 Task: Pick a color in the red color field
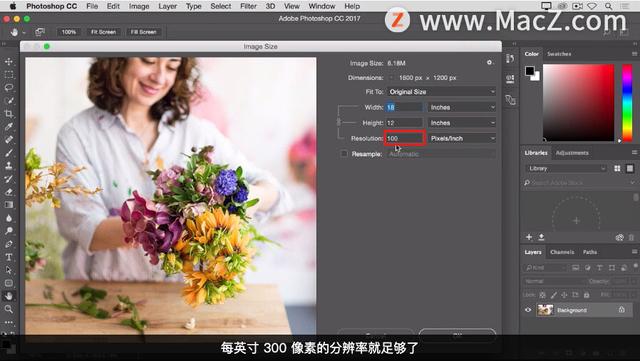coord(578,103)
